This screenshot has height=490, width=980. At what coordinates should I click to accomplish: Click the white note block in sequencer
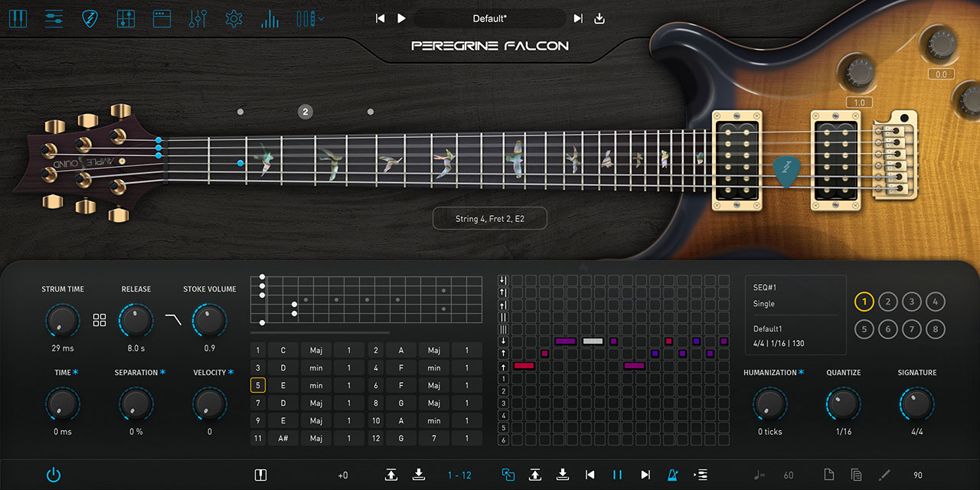coord(593,341)
